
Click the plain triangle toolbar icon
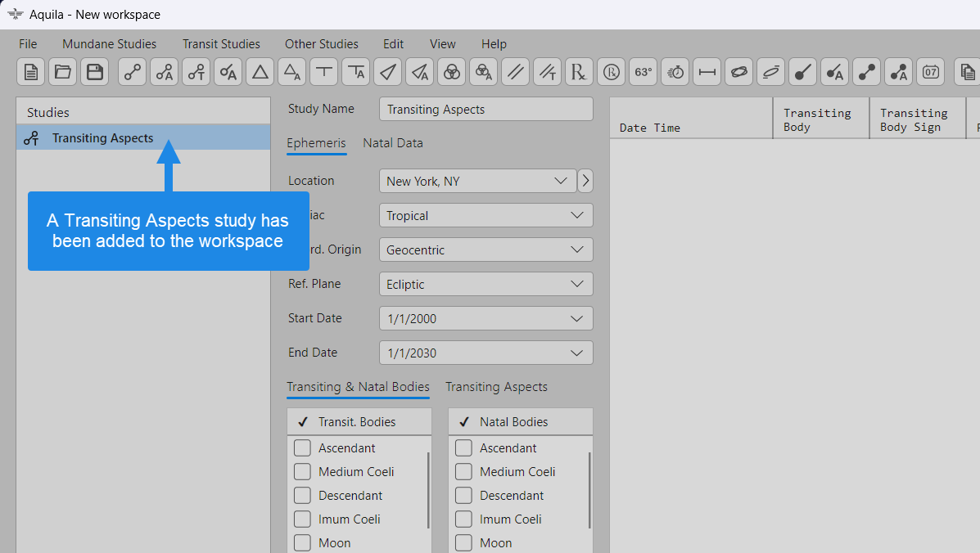pyautogui.click(x=260, y=72)
